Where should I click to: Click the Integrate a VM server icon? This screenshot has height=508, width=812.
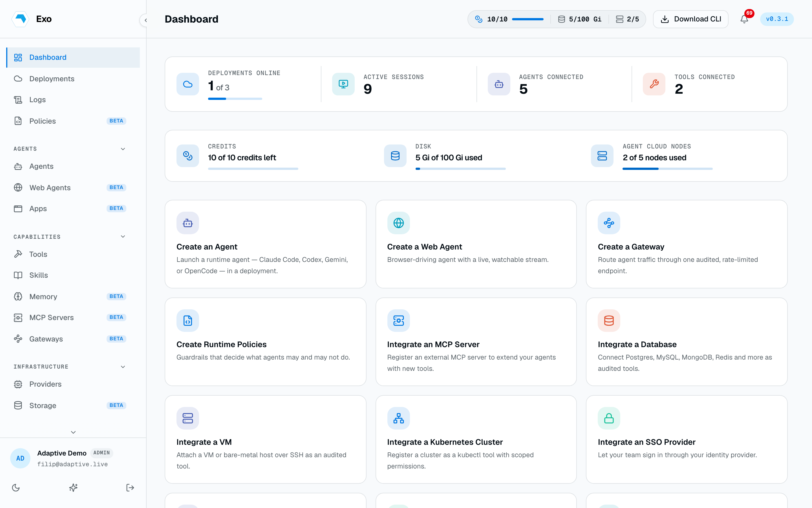click(187, 418)
